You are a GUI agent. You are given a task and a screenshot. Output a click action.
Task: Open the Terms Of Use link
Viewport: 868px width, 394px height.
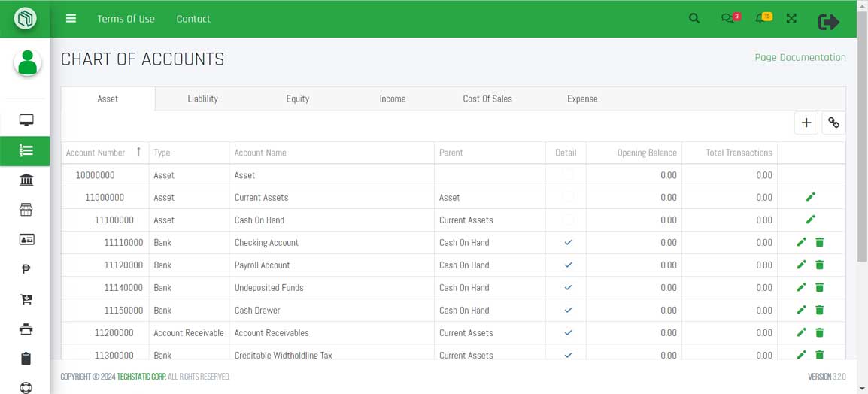click(126, 19)
